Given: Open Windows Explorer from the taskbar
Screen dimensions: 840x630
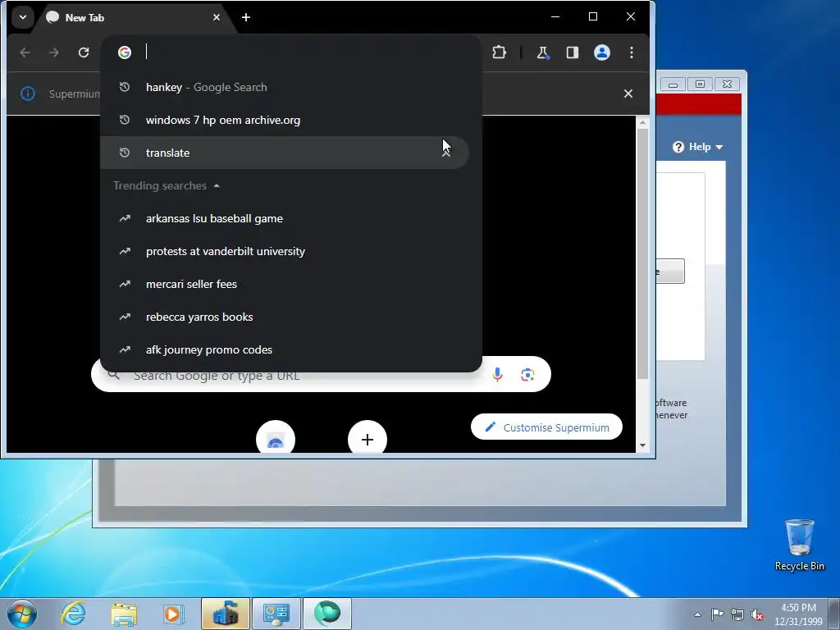Looking at the screenshot, I should (x=124, y=614).
